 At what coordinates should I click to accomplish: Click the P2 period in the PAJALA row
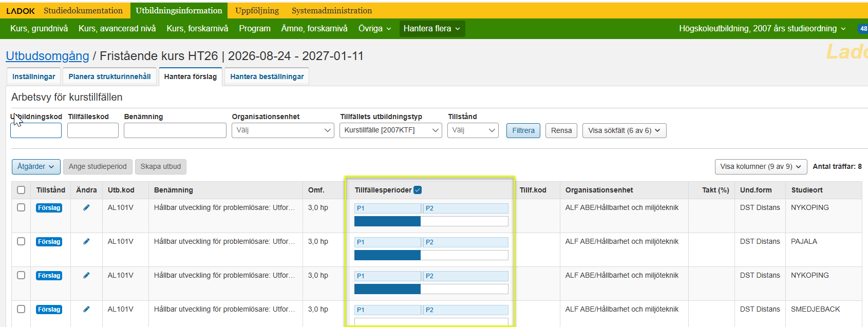[466, 242]
